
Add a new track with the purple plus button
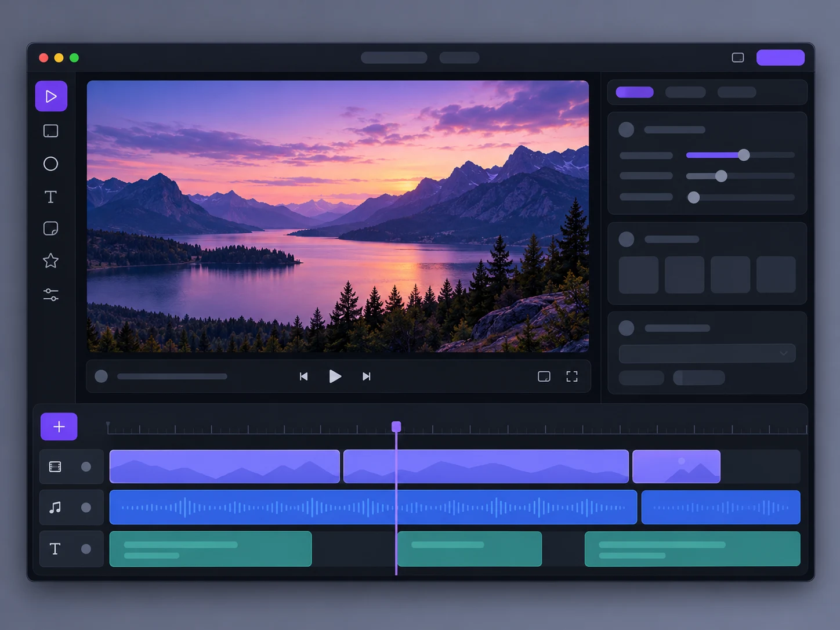coord(59,427)
